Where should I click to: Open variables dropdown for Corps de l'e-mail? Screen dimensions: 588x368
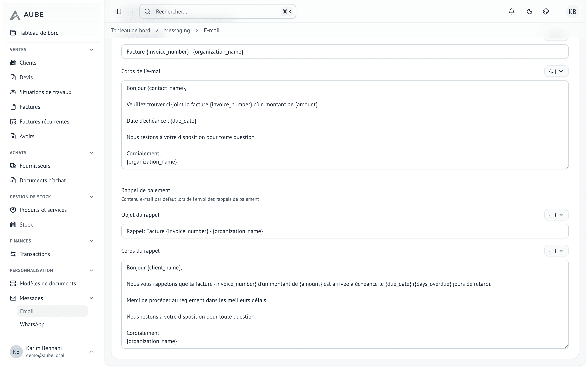click(556, 71)
